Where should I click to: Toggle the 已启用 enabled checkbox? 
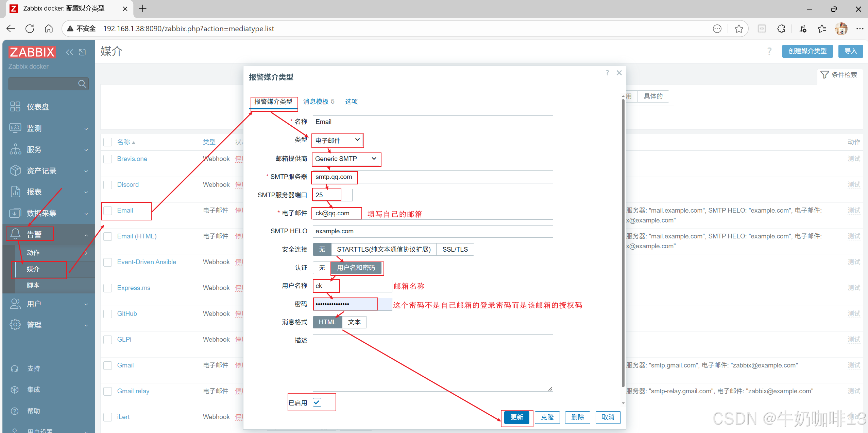pos(317,402)
